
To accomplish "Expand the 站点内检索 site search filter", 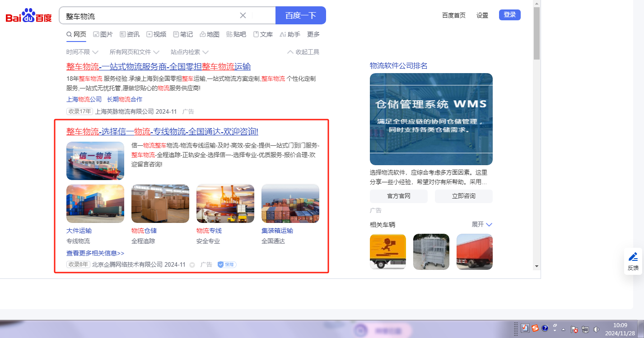I will point(190,52).
